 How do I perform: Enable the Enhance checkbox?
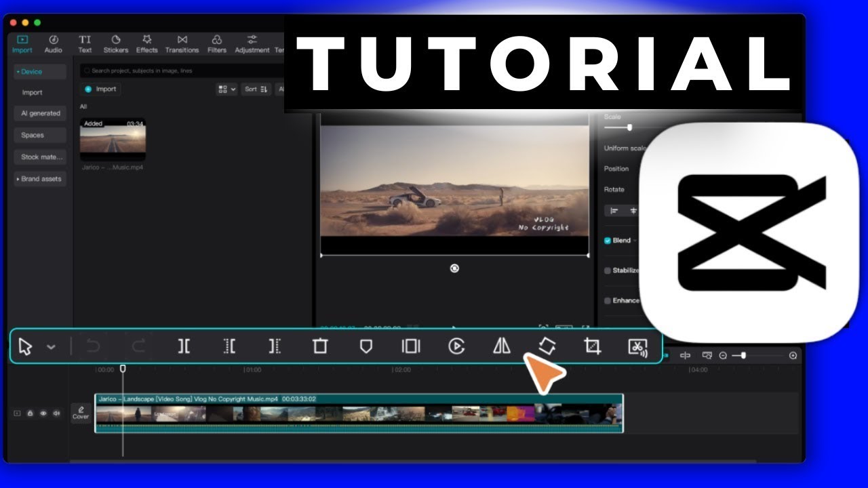click(x=608, y=300)
